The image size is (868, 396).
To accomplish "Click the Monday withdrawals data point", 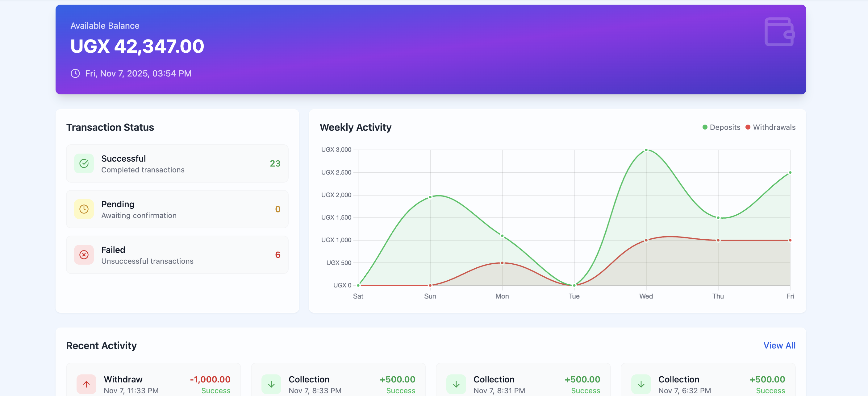I will [502, 263].
